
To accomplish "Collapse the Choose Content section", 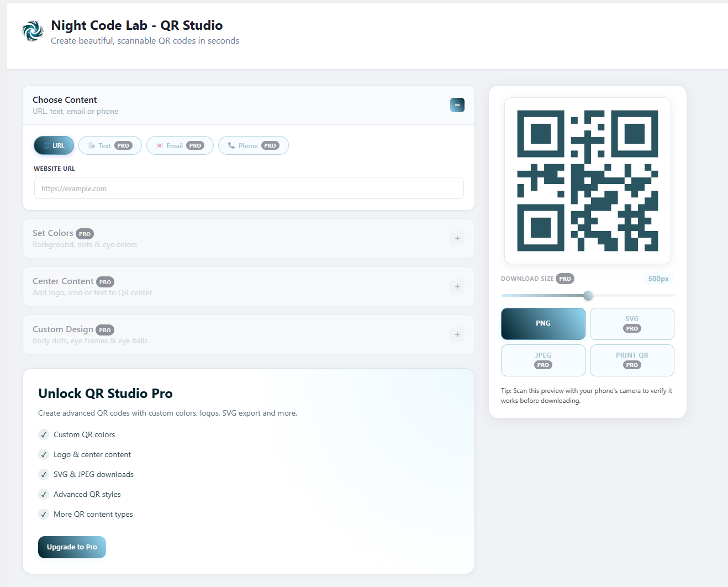I will [x=457, y=105].
